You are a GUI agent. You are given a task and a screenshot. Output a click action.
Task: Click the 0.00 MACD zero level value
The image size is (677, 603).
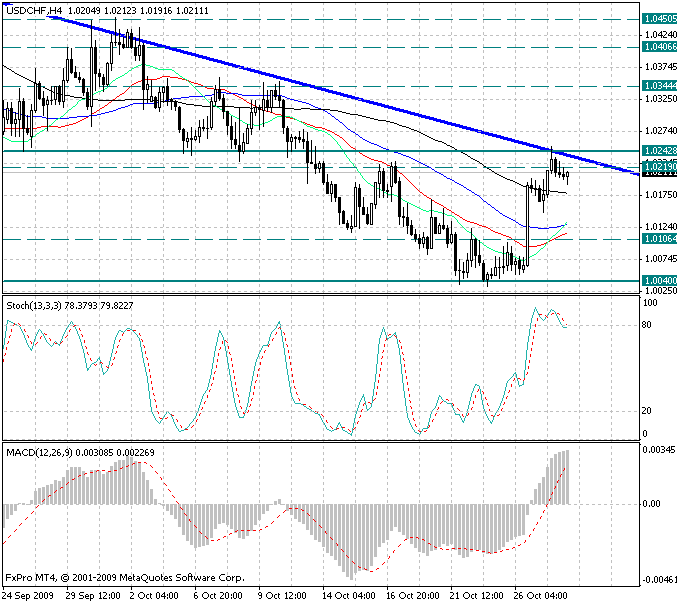point(651,504)
